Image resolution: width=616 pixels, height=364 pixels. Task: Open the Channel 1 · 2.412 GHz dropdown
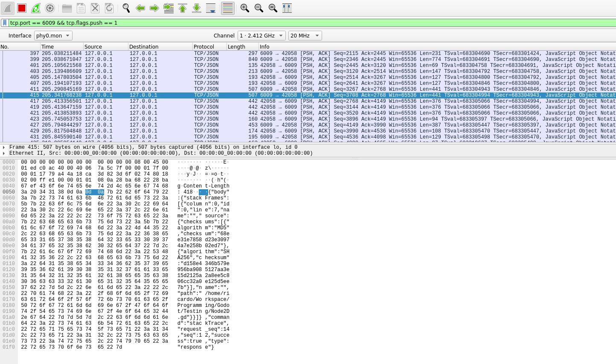(x=262, y=36)
